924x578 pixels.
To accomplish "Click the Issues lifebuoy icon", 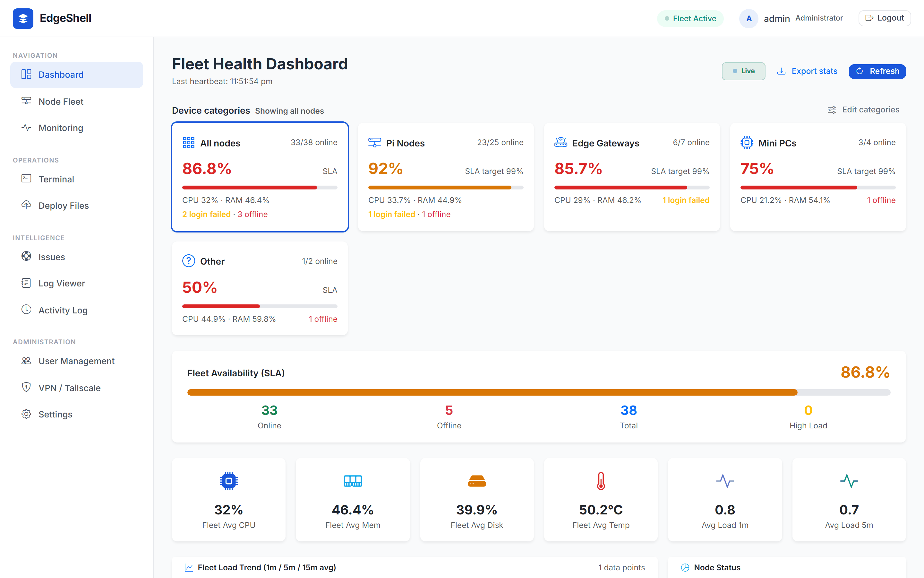I will [26, 257].
